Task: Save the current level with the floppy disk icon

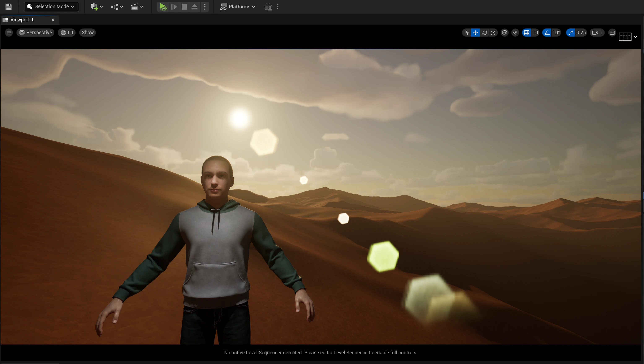Action: [9, 7]
